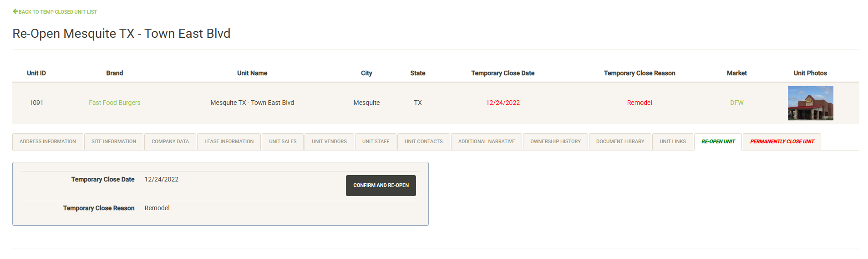View the Lease Information tab
Image resolution: width=868 pixels, height=259 pixels.
229,141
